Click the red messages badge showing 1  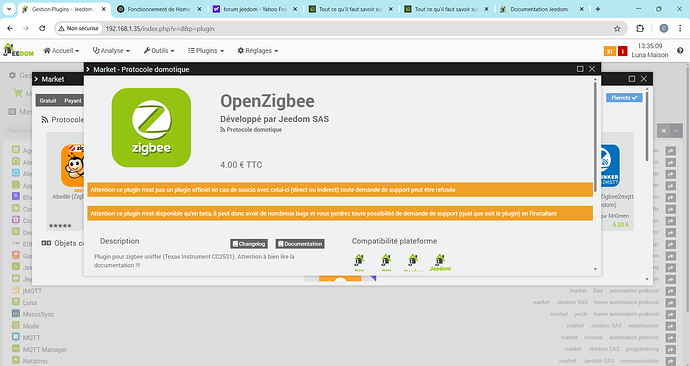622,51
